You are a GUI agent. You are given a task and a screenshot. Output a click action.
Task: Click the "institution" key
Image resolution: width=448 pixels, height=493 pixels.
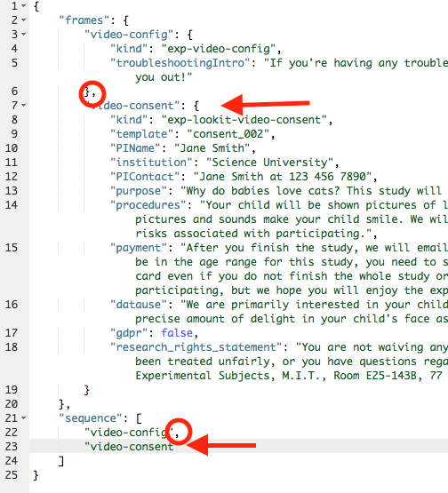[151, 163]
